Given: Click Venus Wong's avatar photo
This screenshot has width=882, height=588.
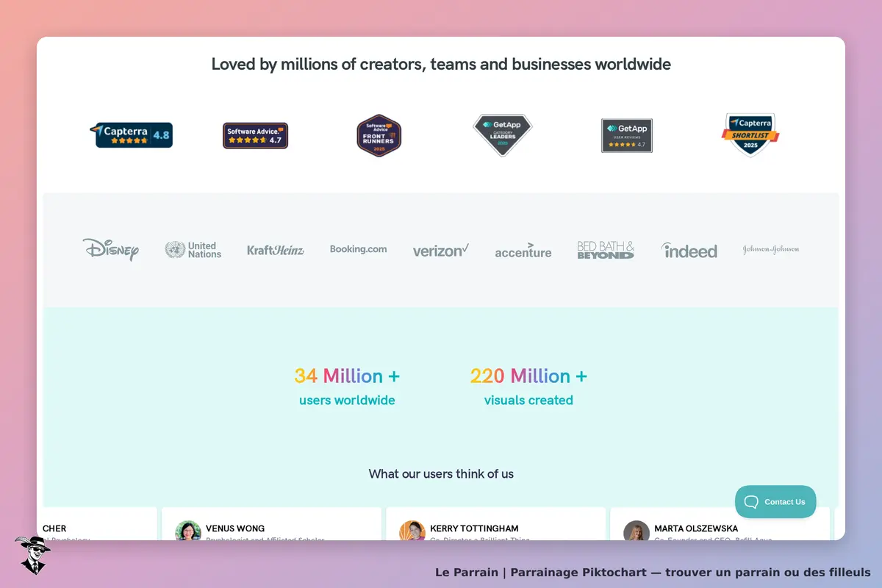Looking at the screenshot, I should click(188, 531).
